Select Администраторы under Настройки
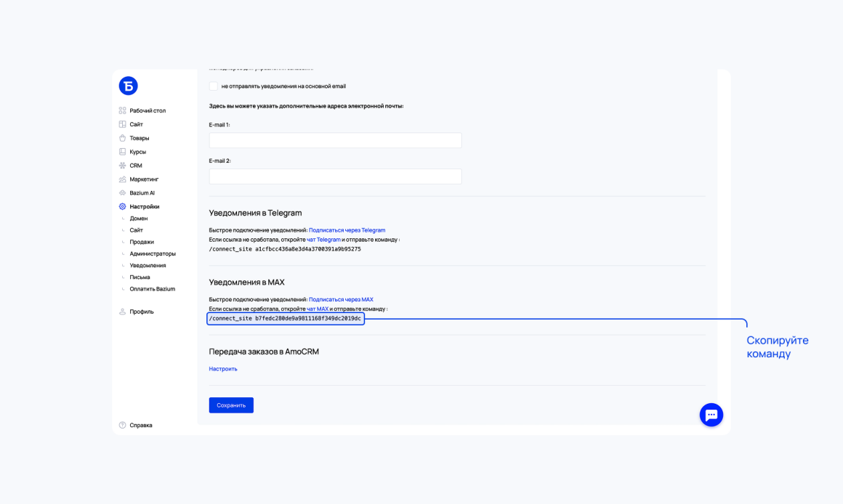 pos(153,253)
